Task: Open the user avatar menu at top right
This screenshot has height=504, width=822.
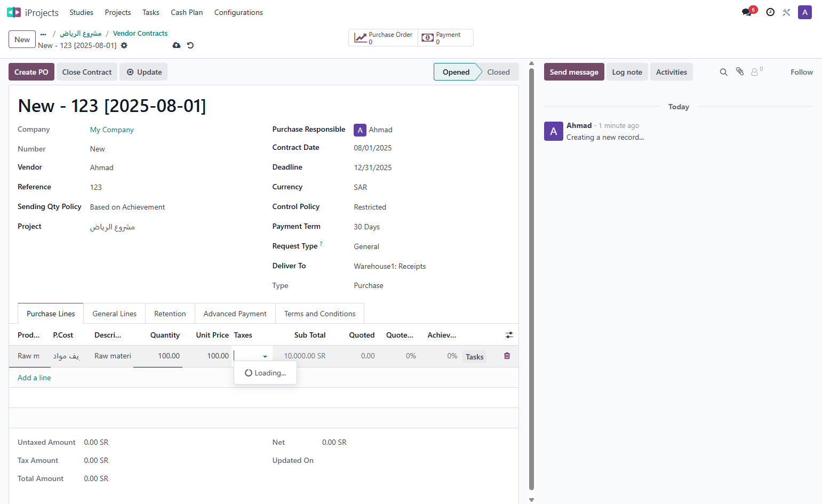Action: [x=805, y=12]
